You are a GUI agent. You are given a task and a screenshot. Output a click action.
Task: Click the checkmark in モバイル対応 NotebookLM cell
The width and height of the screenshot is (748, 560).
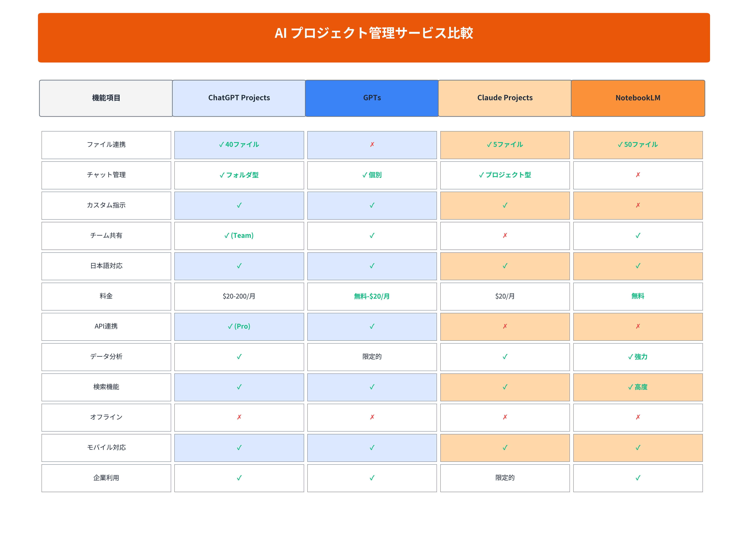(638, 448)
